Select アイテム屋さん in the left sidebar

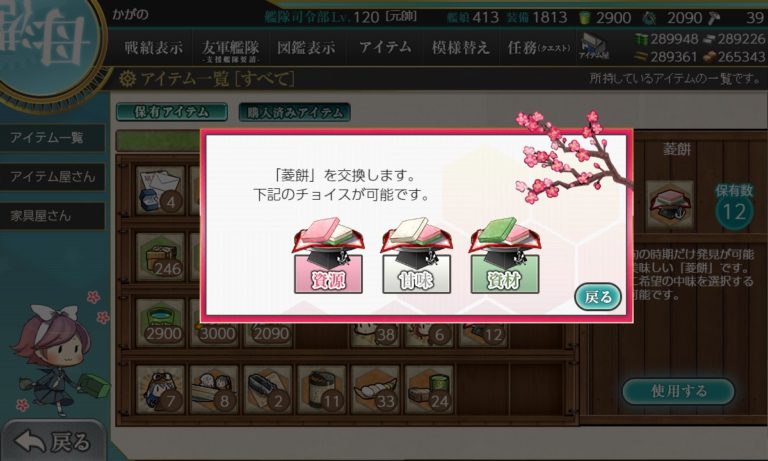coord(52,176)
